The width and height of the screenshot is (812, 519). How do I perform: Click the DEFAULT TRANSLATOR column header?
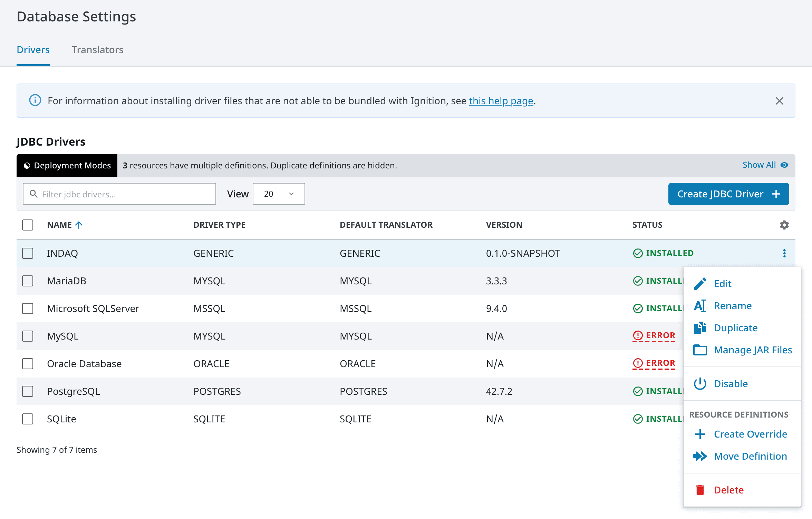386,225
